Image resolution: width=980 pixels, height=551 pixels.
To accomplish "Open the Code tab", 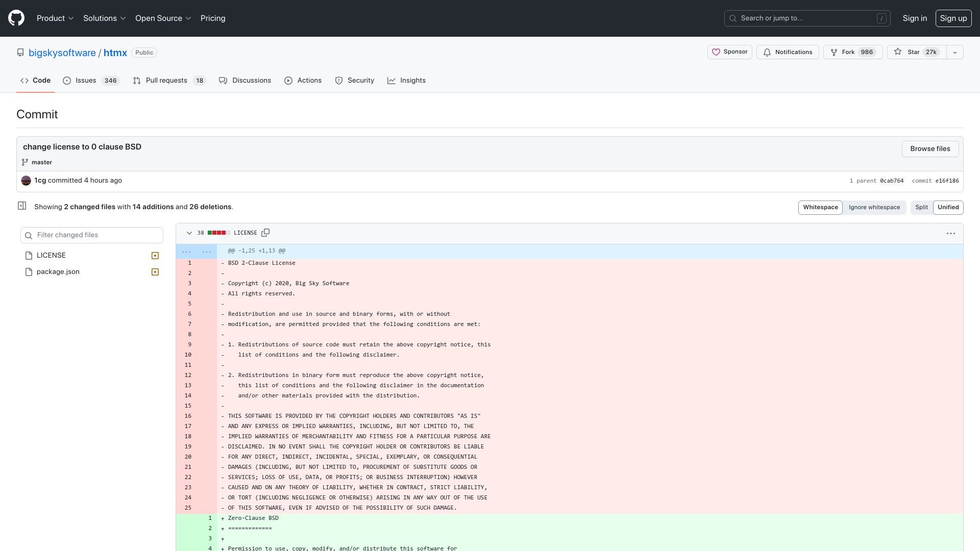I will pos(35,81).
